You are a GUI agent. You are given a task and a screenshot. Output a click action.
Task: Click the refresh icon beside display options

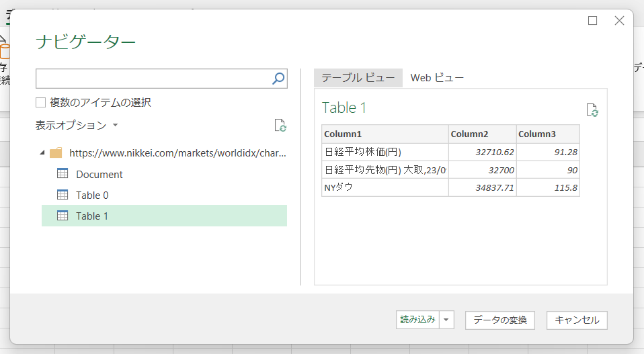pyautogui.click(x=280, y=126)
